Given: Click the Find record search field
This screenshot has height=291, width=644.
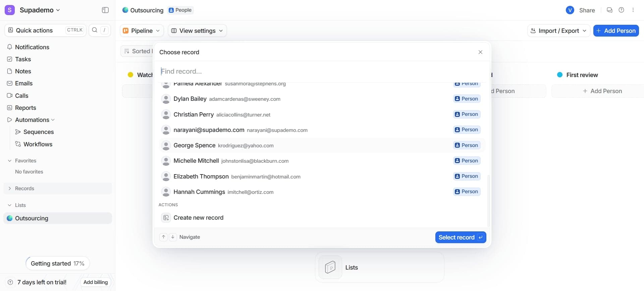Looking at the screenshot, I should [322, 71].
